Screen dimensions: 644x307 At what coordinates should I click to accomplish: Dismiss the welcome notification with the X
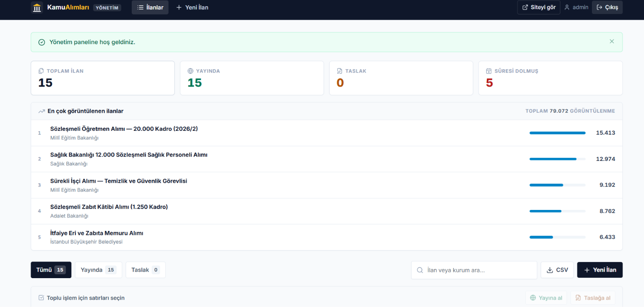[612, 42]
